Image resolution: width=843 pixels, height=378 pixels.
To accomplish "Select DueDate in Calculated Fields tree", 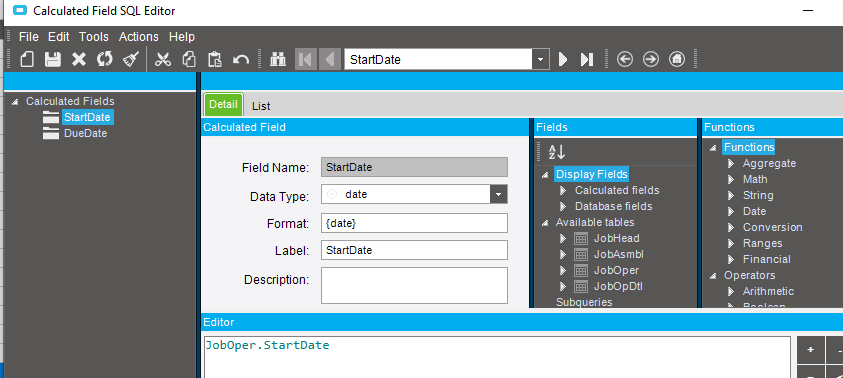I will coord(85,133).
